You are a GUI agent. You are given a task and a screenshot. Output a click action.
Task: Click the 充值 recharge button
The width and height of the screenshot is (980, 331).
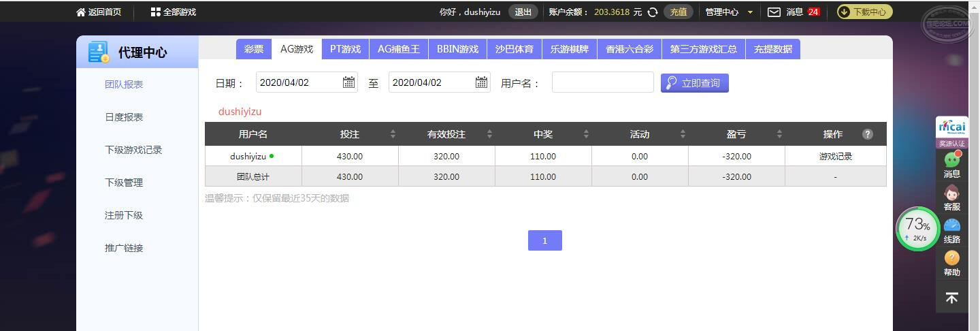[x=679, y=12]
